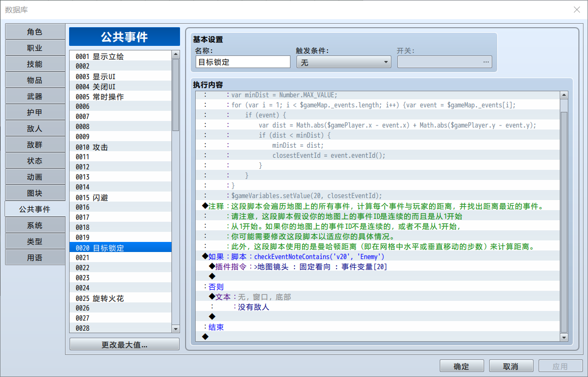Open the 角色 database tab
This screenshot has width=588, height=377.
click(x=35, y=32)
